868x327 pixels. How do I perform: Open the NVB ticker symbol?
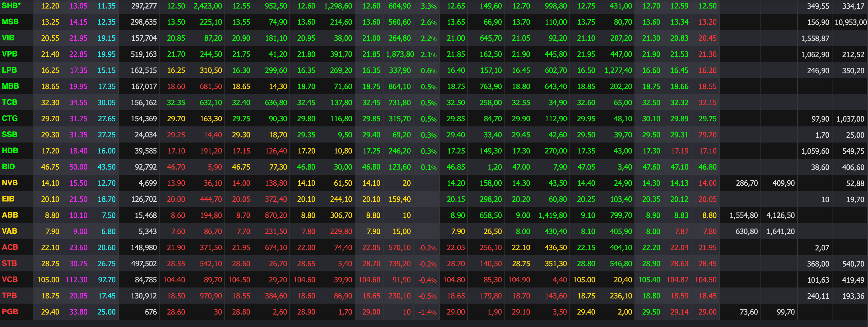(10, 183)
